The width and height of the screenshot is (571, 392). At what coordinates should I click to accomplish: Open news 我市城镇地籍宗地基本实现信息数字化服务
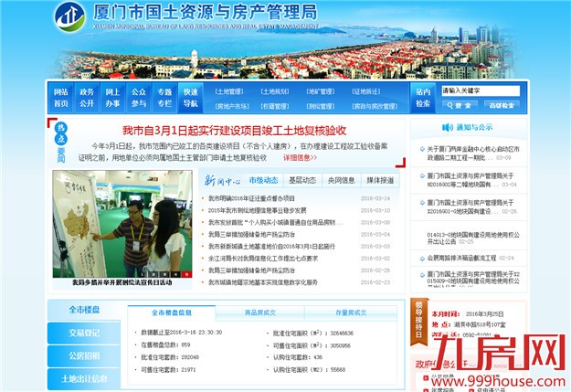263,282
